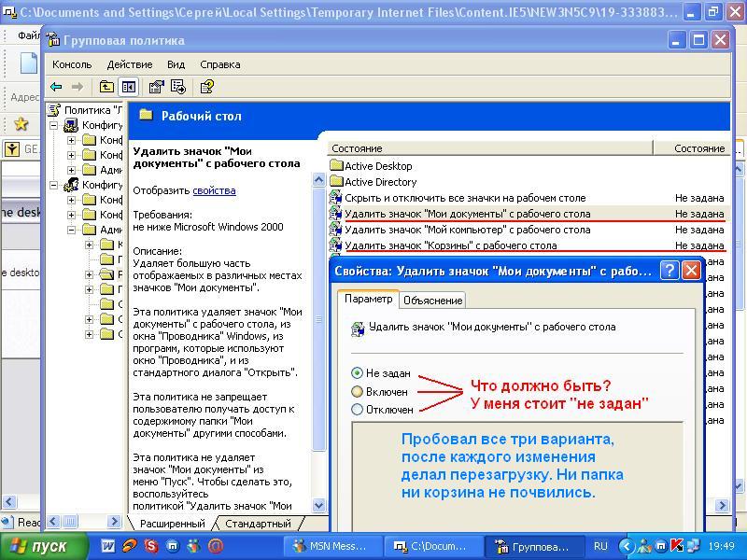This screenshot has height=560, width=747.
Task: Click policy icon for 'Корзины' row
Action: (x=336, y=245)
